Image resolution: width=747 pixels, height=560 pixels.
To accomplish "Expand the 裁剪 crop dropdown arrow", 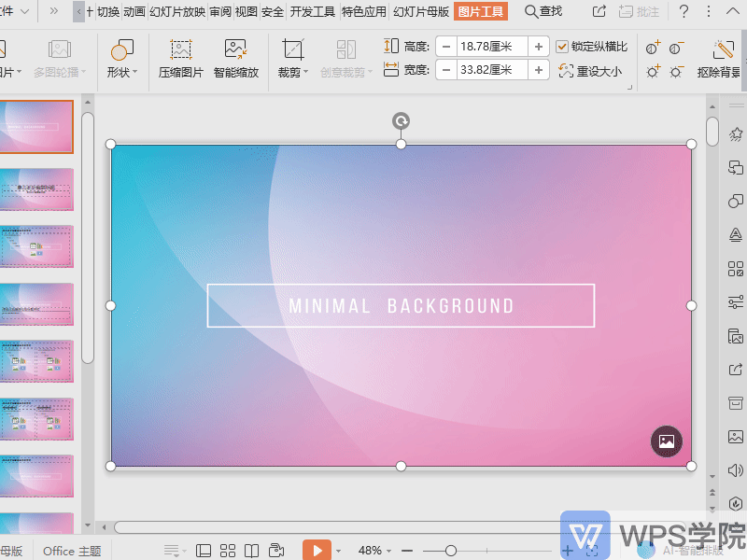I will (x=306, y=72).
